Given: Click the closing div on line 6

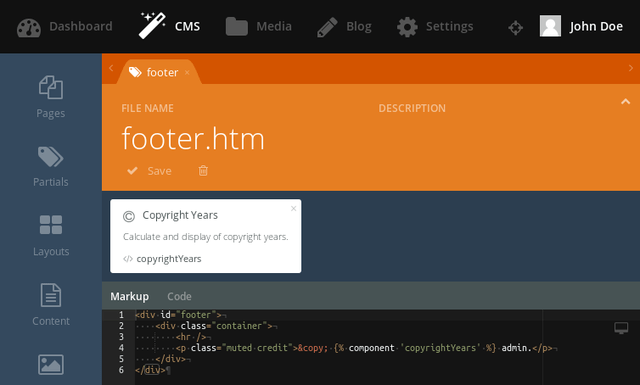Looking at the screenshot, I should click(x=150, y=370).
